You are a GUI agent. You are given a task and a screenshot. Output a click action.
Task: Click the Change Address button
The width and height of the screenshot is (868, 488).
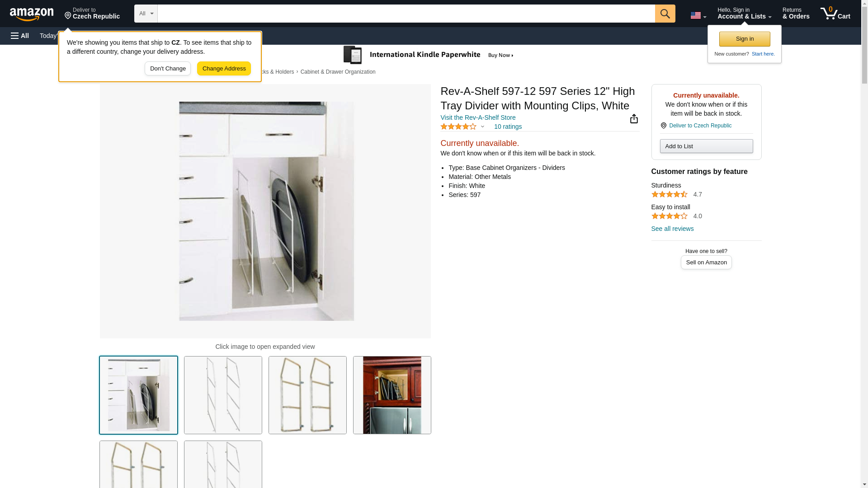224,69
